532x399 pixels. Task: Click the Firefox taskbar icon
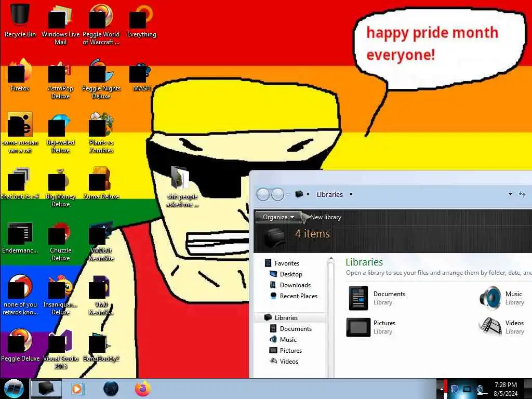coord(143,389)
